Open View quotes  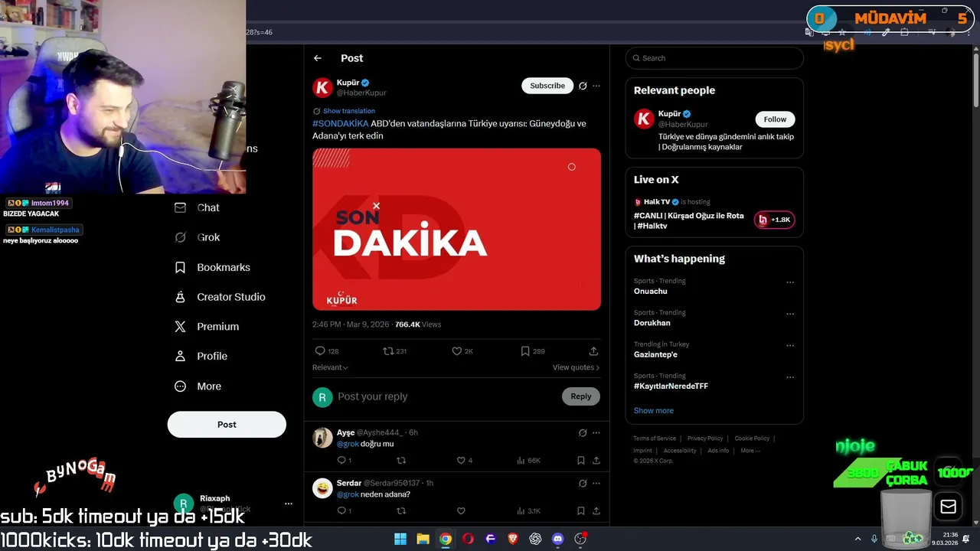tap(576, 367)
